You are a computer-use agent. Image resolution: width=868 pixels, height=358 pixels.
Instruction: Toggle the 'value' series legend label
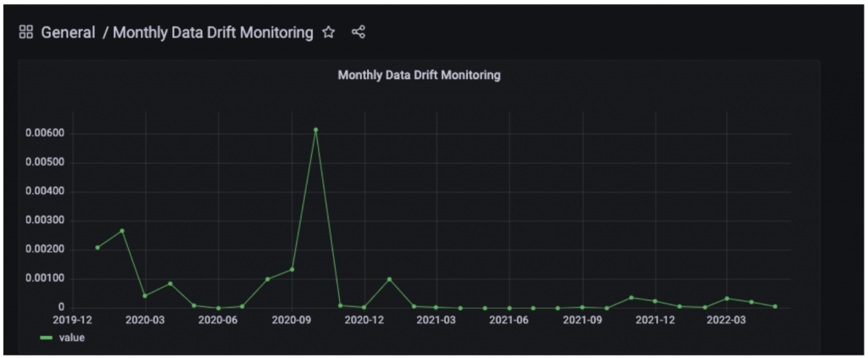pos(70,338)
